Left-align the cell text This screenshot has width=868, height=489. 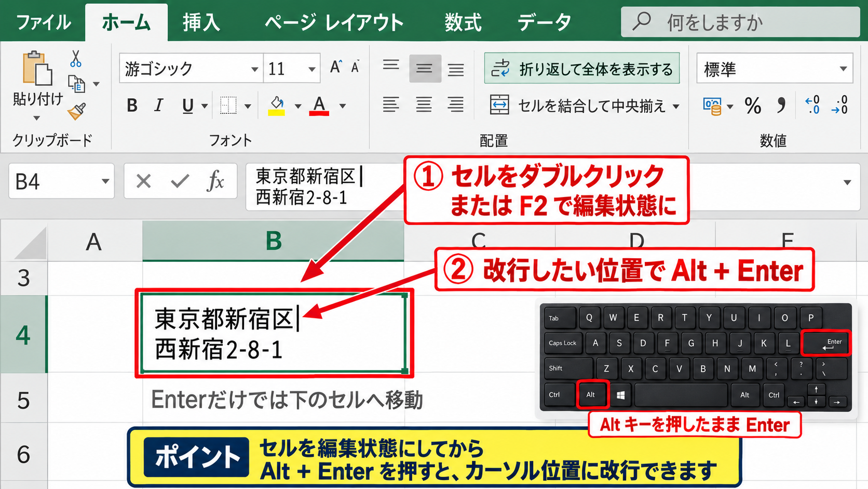pyautogui.click(x=391, y=105)
